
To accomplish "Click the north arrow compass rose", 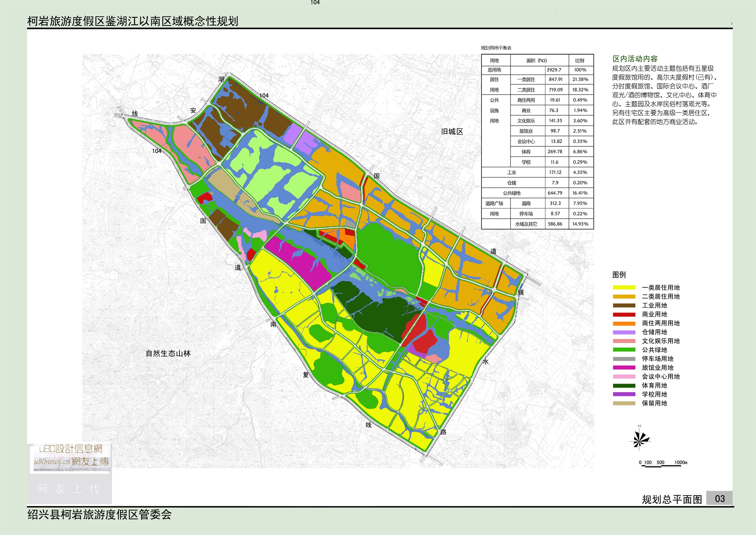I will (640, 438).
